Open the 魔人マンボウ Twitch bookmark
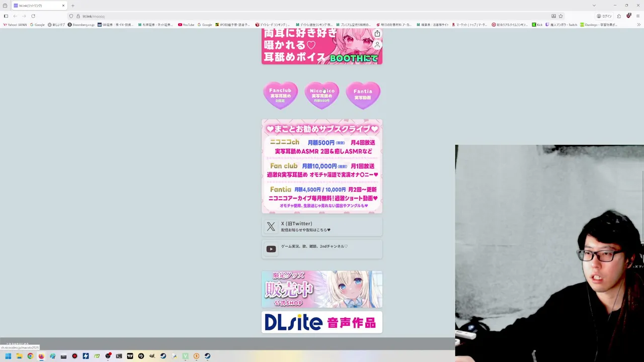Viewport: 644px width, 362px height. (561, 25)
